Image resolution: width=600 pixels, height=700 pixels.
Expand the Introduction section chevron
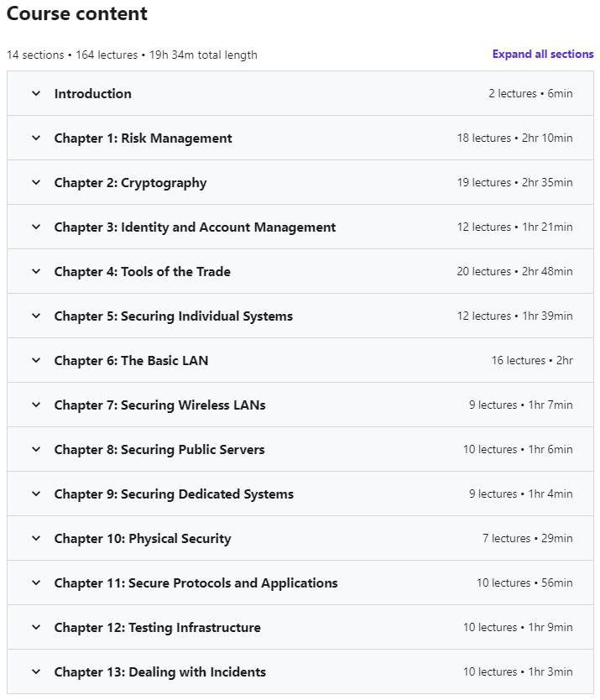pos(36,94)
